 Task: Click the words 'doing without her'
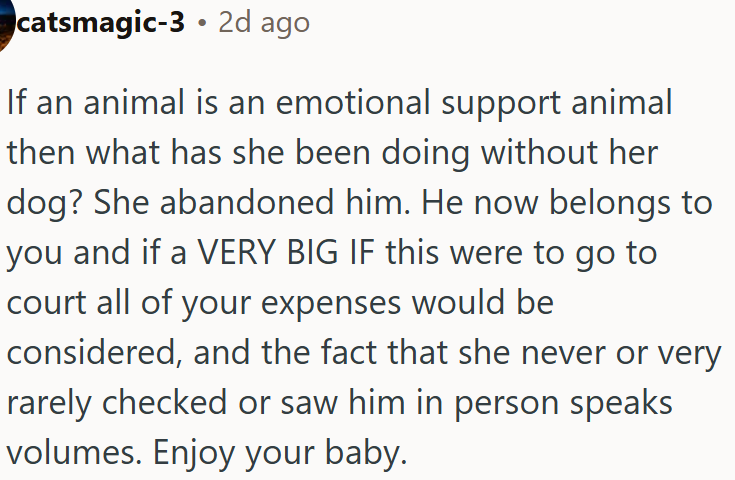click(519, 154)
